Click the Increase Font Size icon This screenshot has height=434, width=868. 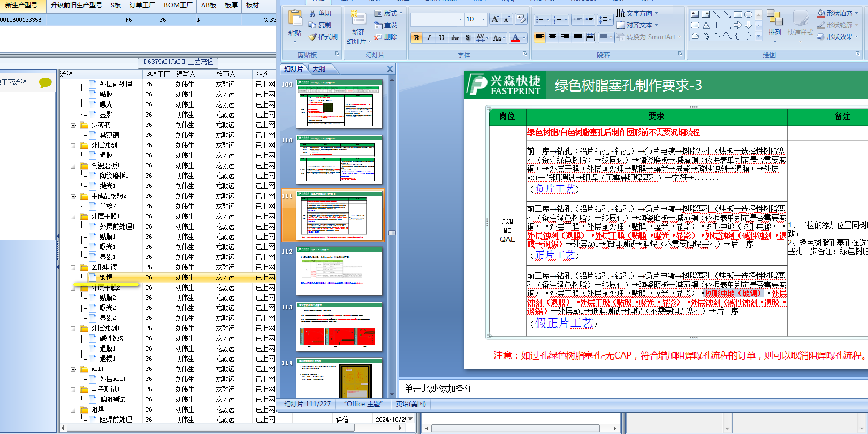click(495, 19)
